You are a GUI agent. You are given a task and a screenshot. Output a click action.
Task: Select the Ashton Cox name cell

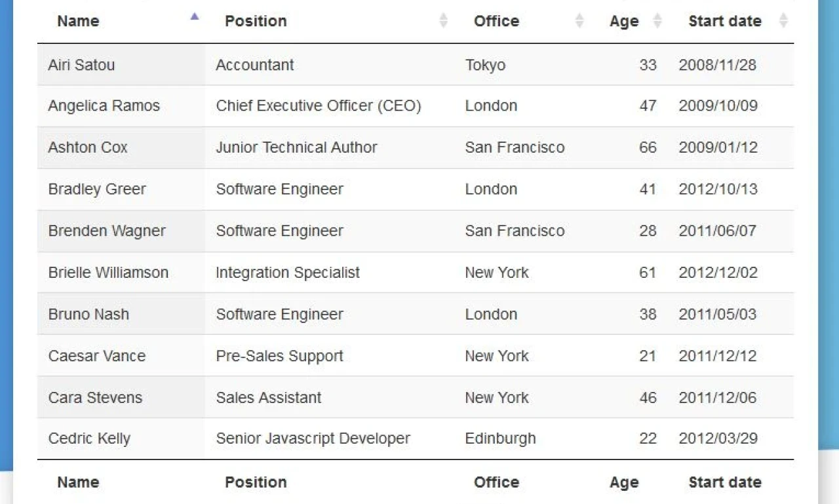coord(88,147)
